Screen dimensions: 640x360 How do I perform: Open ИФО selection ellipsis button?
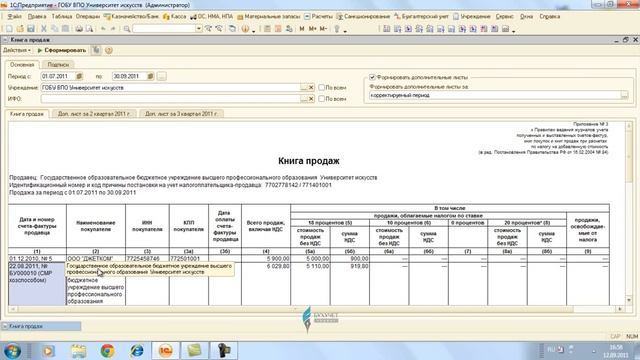pyautogui.click(x=304, y=99)
